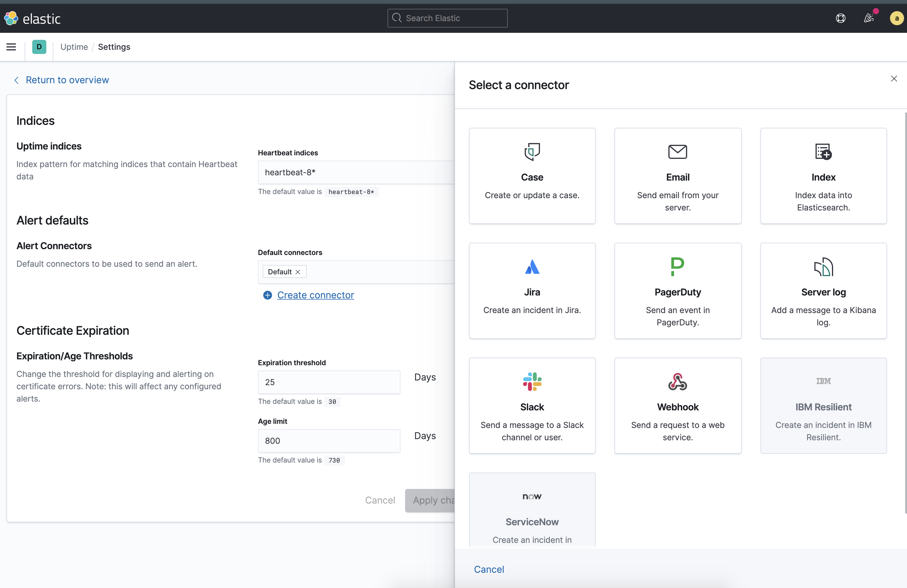Remove Default connector badge with X
Viewport: 907px width, 588px height.
(x=298, y=272)
